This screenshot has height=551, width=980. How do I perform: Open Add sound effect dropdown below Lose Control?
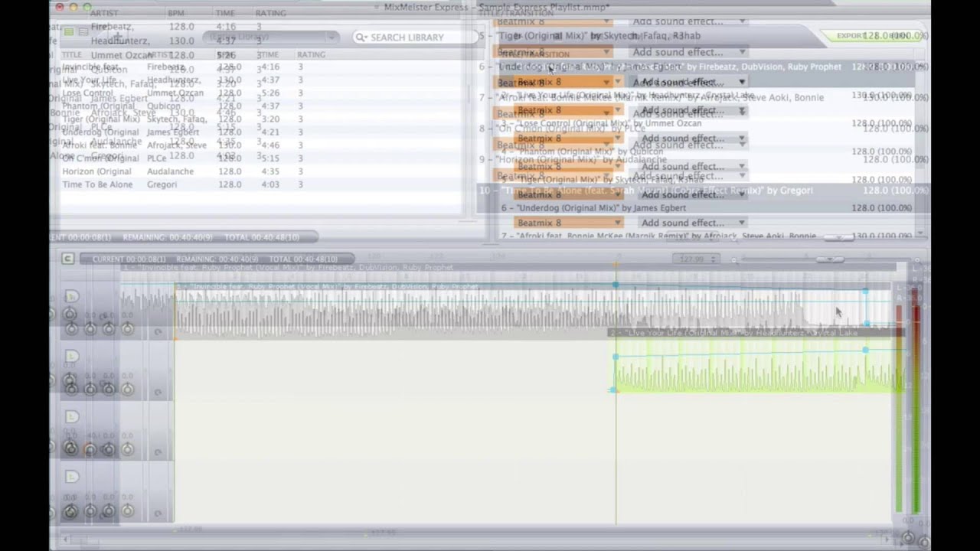pos(691,139)
